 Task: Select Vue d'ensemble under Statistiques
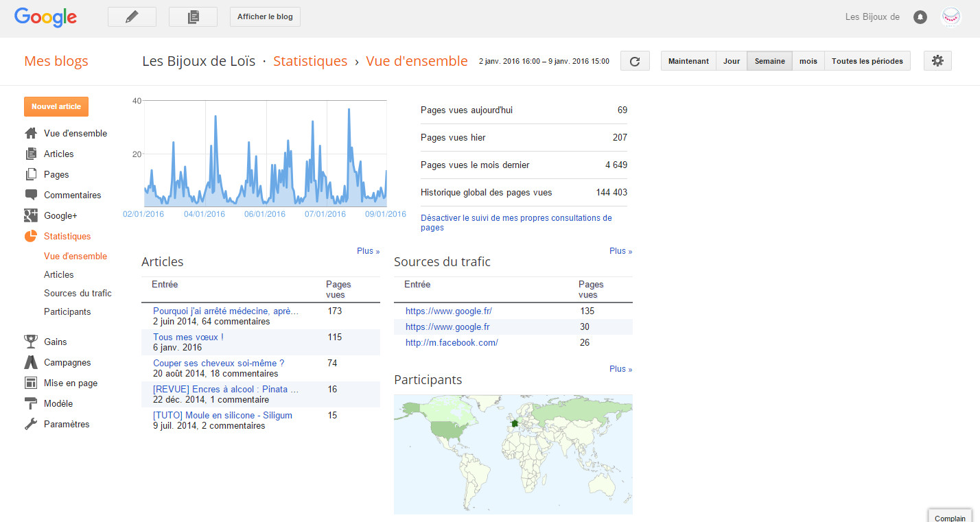pos(75,256)
